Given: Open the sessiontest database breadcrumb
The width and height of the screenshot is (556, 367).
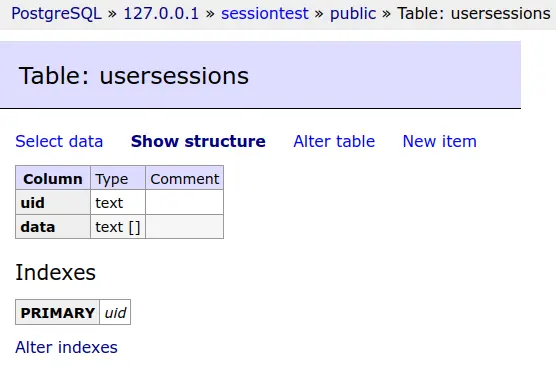Looking at the screenshot, I should pos(265,13).
